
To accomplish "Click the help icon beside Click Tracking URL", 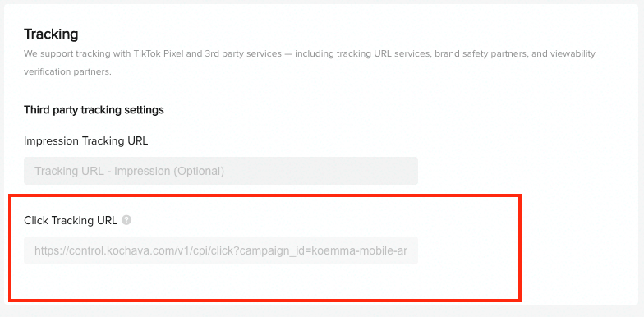I will click(x=126, y=220).
